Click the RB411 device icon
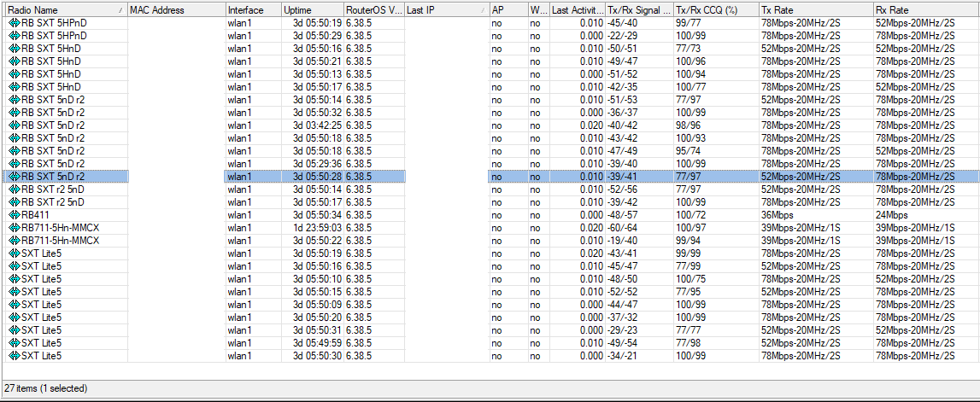 point(15,215)
